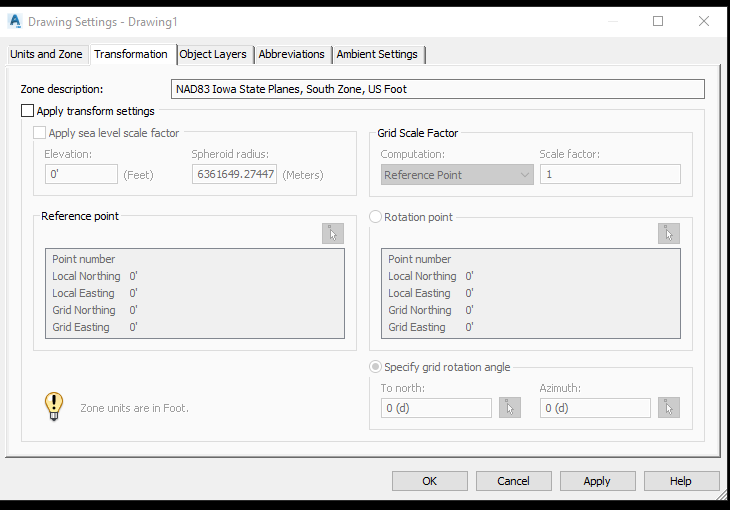Screen dimensions: 730x510
Task: Click the Rotation point pick-in-drawing icon
Action: (669, 233)
